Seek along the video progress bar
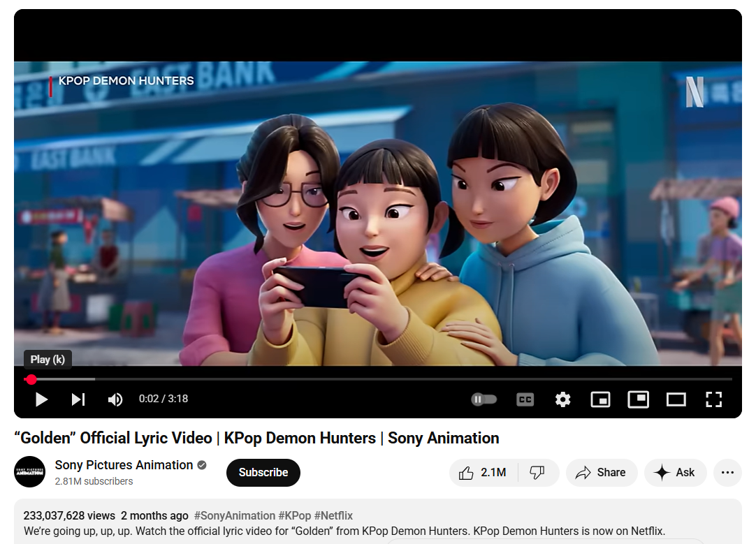 (378, 380)
